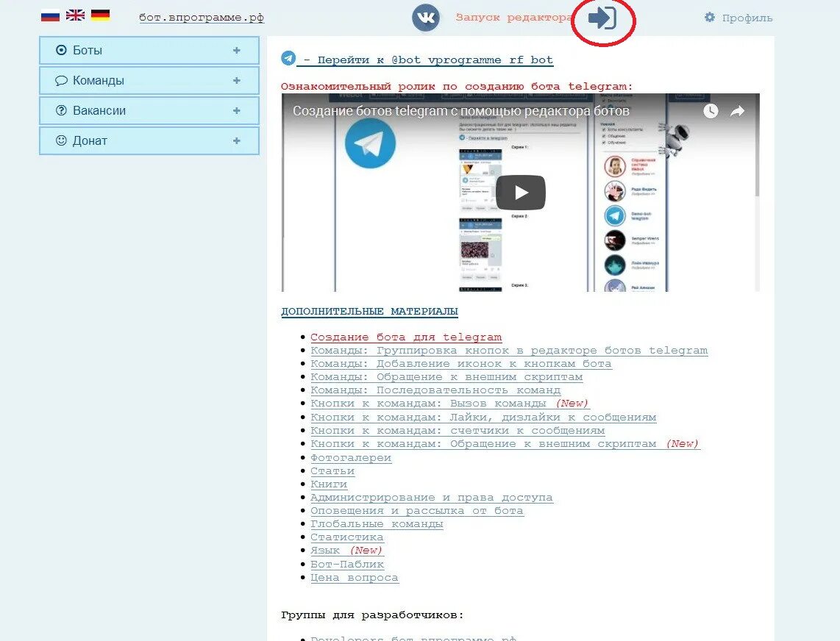This screenshot has height=641, width=840.
Task: Play the YouTube tutorial video
Action: pos(520,193)
